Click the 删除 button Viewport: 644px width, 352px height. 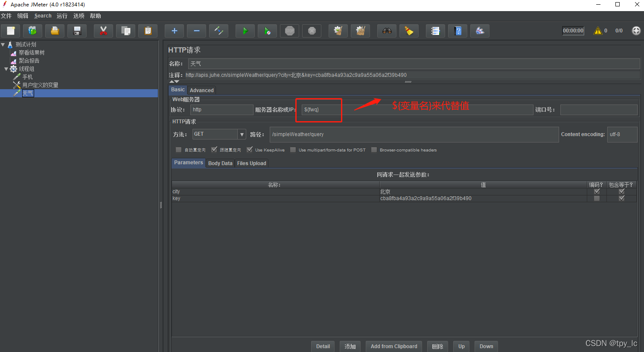pos(438,346)
